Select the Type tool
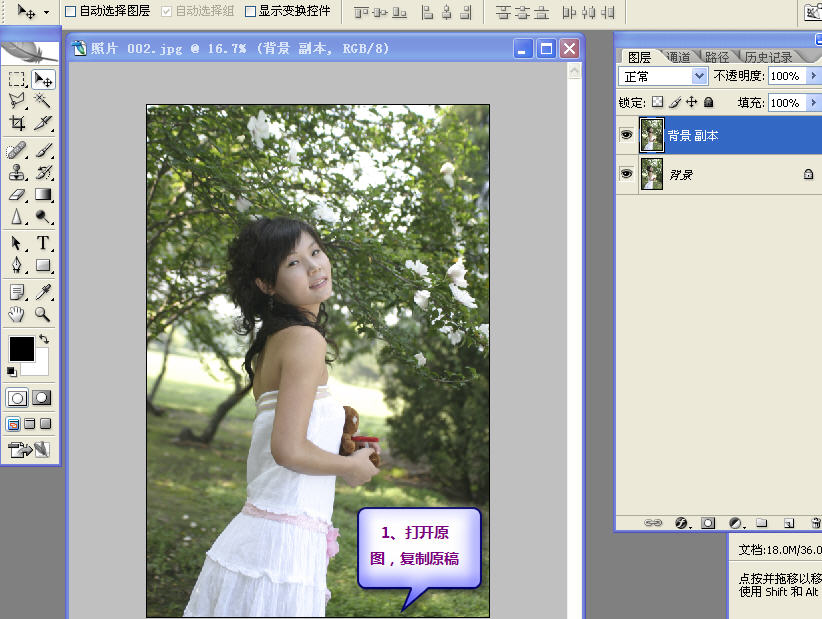 [43, 243]
